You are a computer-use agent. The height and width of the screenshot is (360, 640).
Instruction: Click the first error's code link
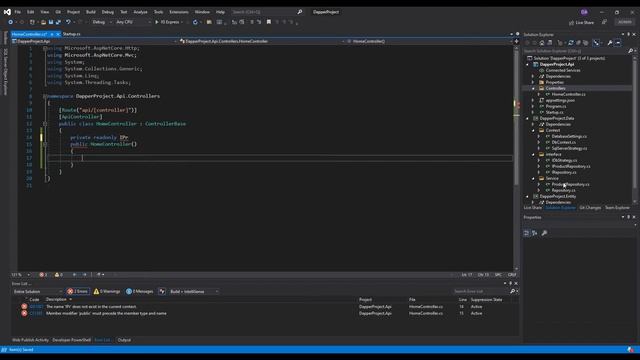pos(36,307)
